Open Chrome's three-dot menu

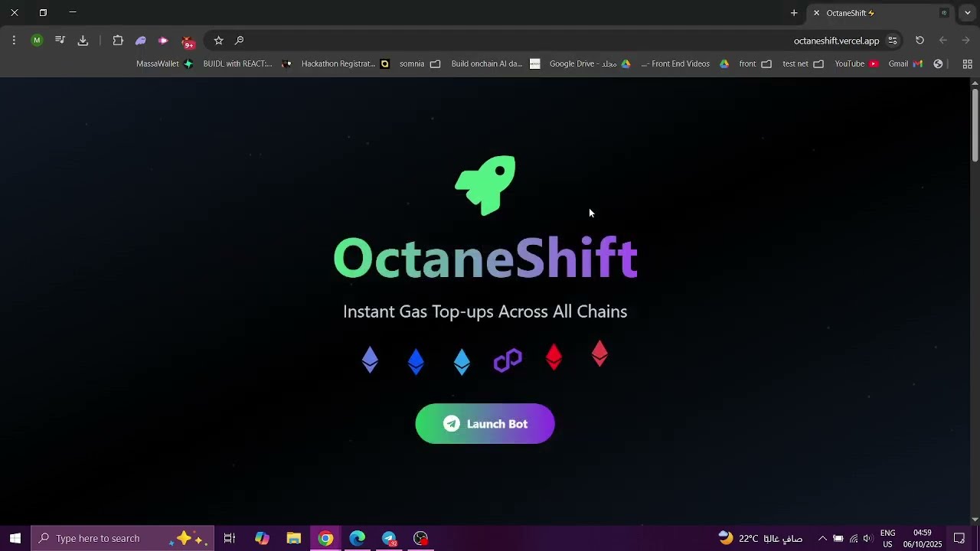pos(14,41)
